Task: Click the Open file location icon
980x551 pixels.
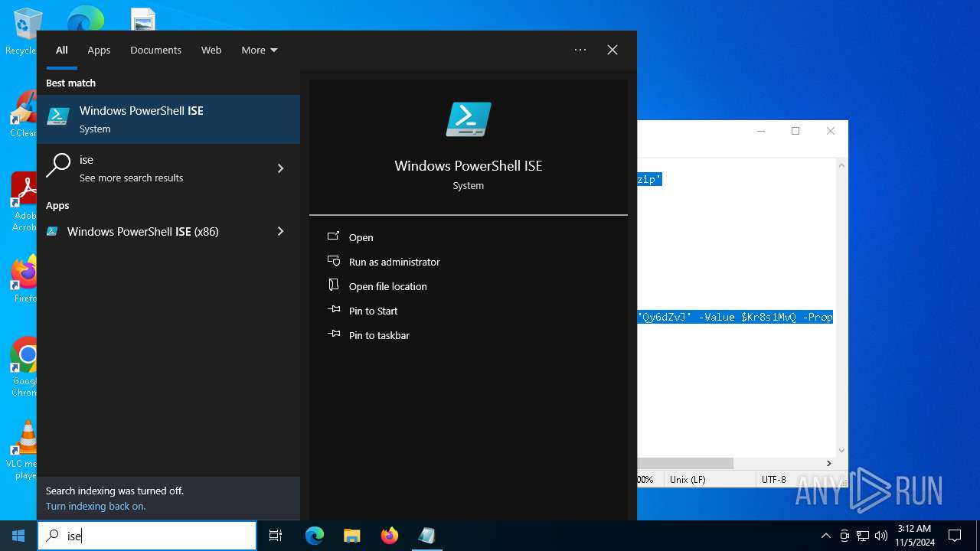Action: click(334, 285)
